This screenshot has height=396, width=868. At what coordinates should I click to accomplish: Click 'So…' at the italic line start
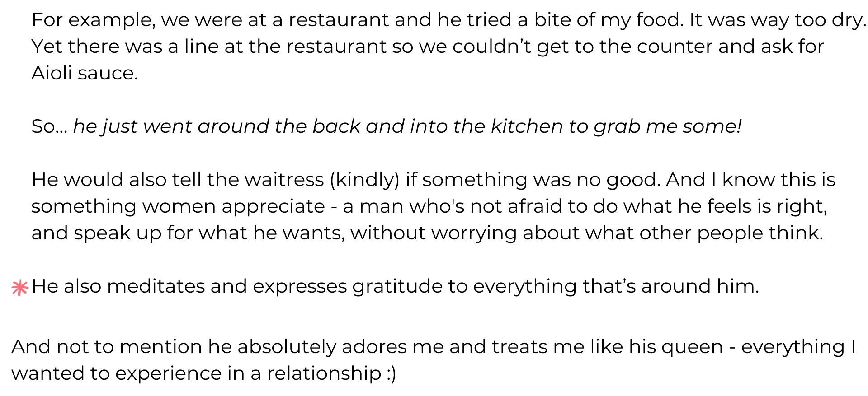click(x=49, y=127)
